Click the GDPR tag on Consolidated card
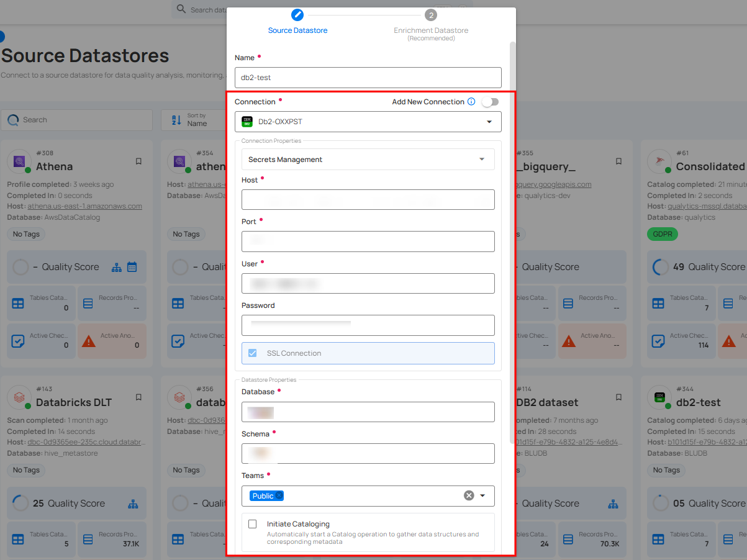The width and height of the screenshot is (747, 560). coord(663,234)
